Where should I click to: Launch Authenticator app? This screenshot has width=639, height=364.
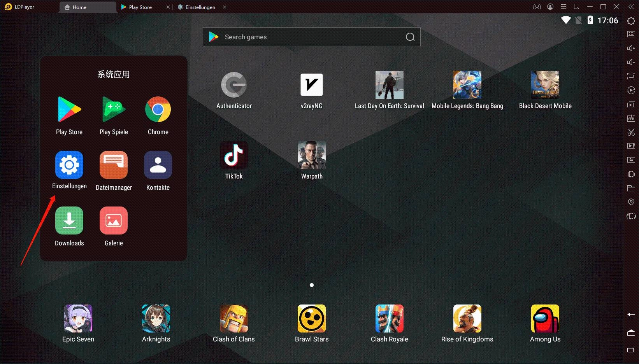pos(234,85)
